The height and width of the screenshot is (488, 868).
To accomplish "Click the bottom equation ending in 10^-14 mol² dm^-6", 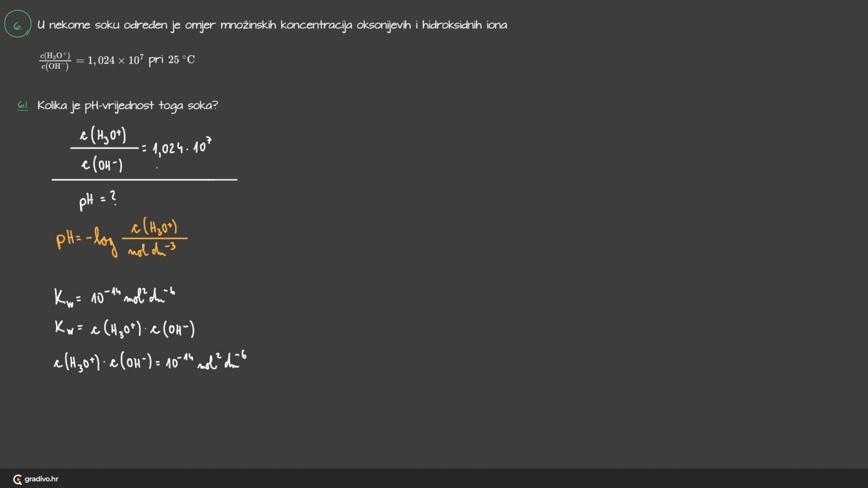I will (x=150, y=362).
